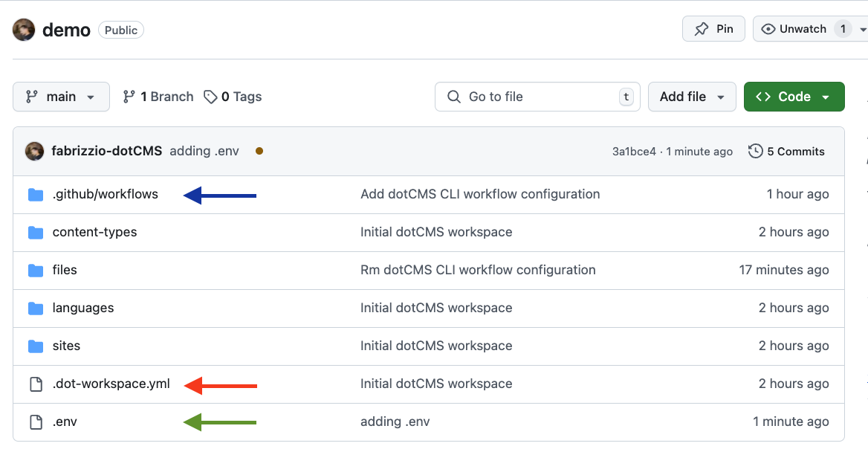Click the brown commit status dot
The width and height of the screenshot is (868, 449).
[x=259, y=151]
